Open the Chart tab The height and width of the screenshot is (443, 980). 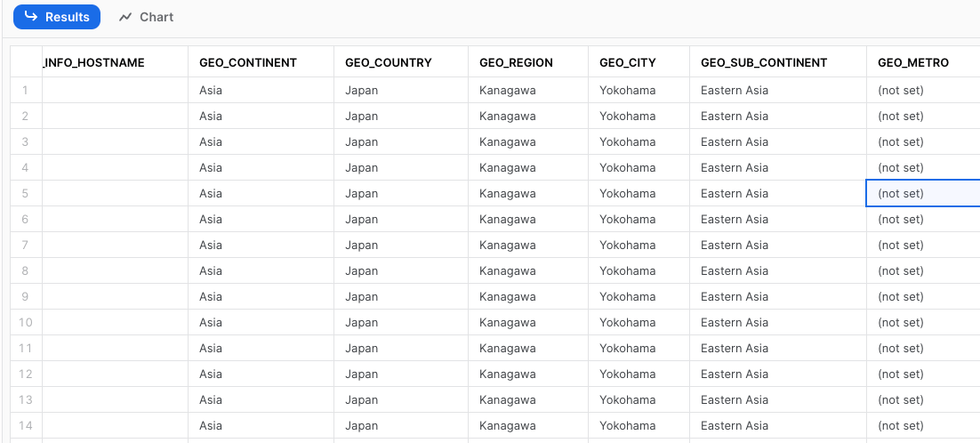(x=146, y=17)
